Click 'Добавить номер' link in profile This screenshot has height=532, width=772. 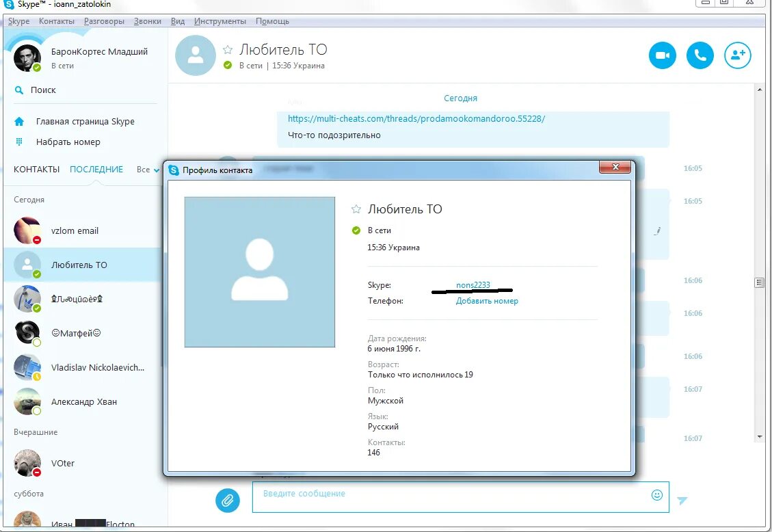(x=487, y=301)
